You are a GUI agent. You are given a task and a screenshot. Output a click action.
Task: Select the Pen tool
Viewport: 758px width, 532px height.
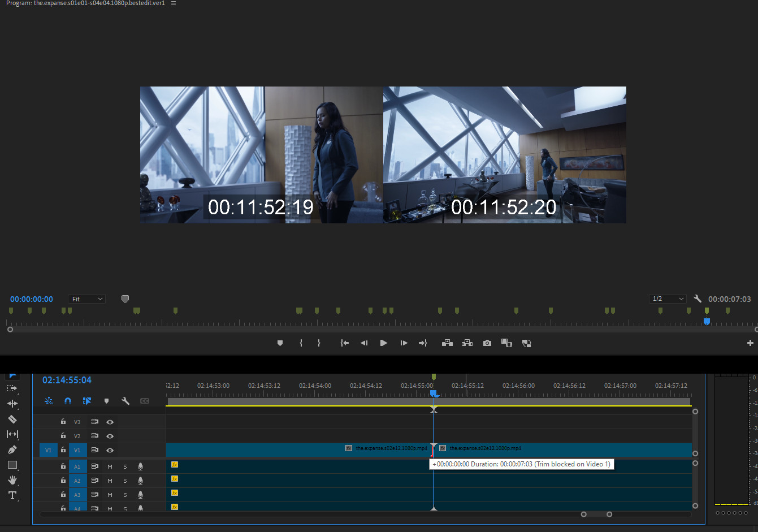pos(12,449)
